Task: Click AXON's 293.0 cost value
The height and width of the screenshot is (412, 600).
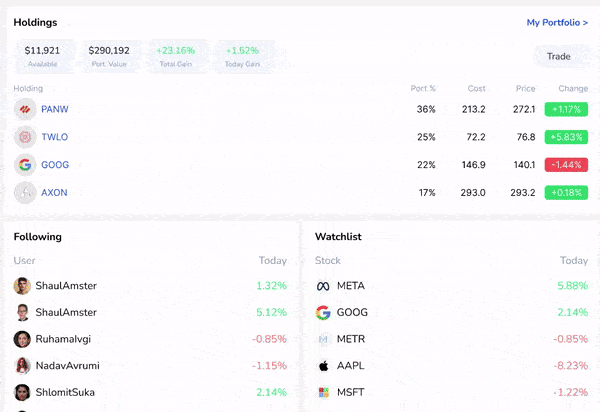Action: pyautogui.click(x=473, y=192)
